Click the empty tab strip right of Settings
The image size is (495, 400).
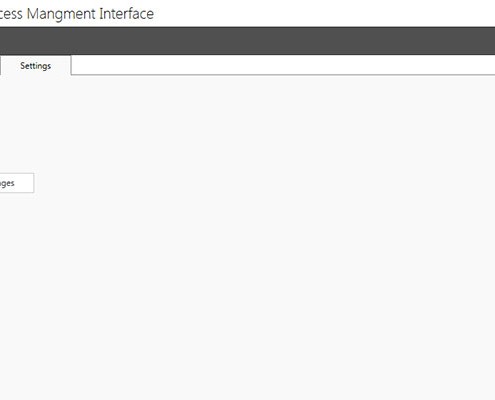click(x=283, y=65)
